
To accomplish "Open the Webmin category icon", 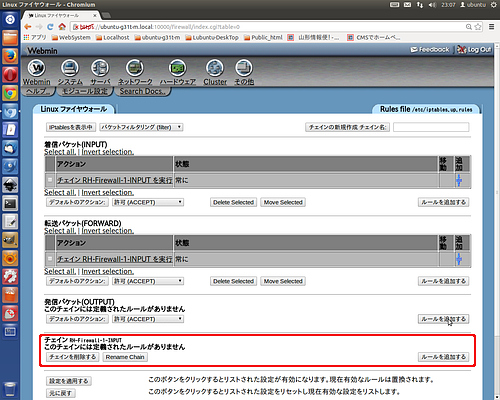I will (x=36, y=68).
